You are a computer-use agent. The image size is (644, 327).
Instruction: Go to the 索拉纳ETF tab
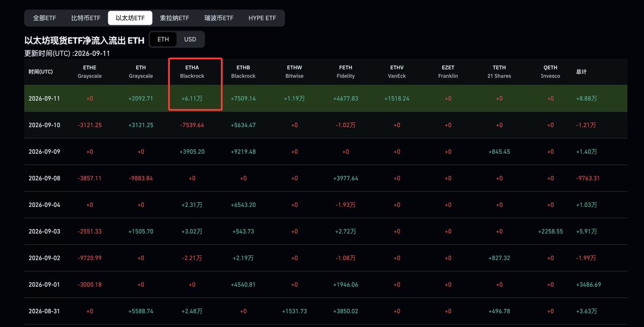click(x=174, y=18)
